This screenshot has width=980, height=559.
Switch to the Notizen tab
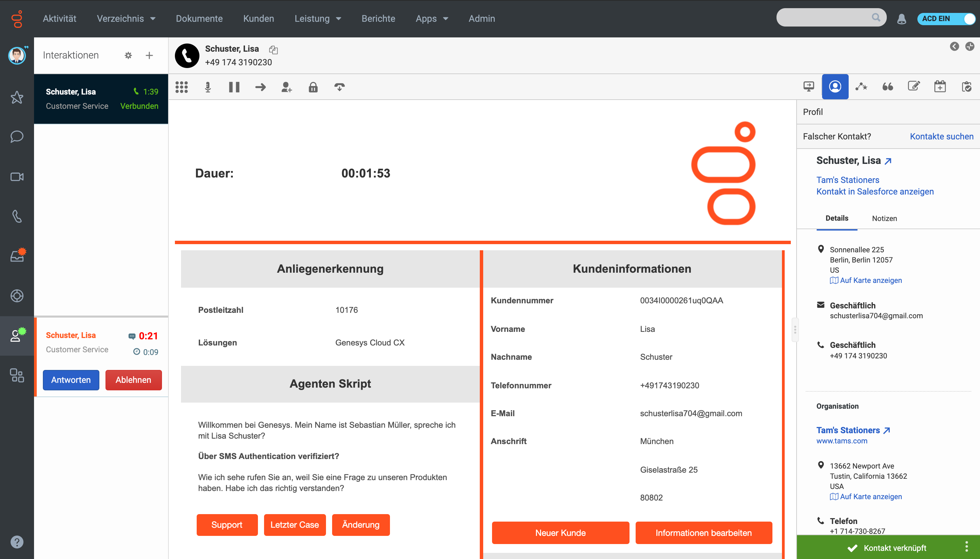tap(884, 218)
